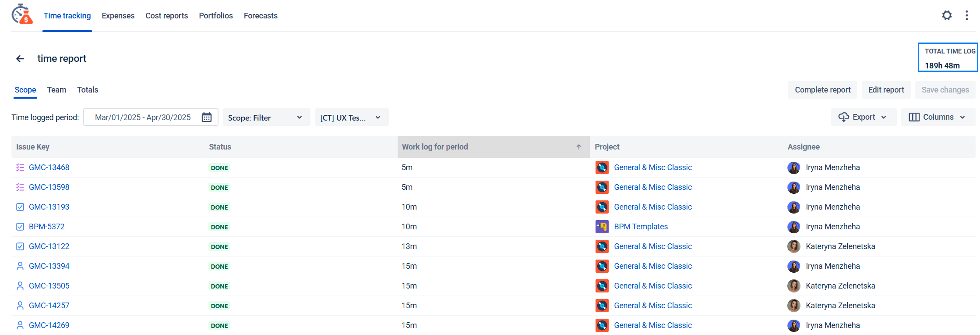Click the app logo in top left
Image resolution: width=980 pixels, height=335 pixels.
(x=22, y=14)
